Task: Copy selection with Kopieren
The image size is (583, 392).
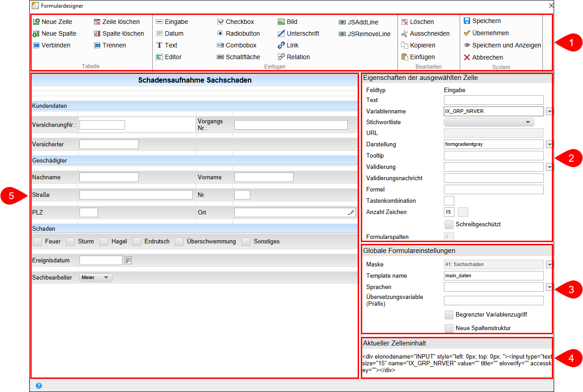Action: tap(418, 45)
